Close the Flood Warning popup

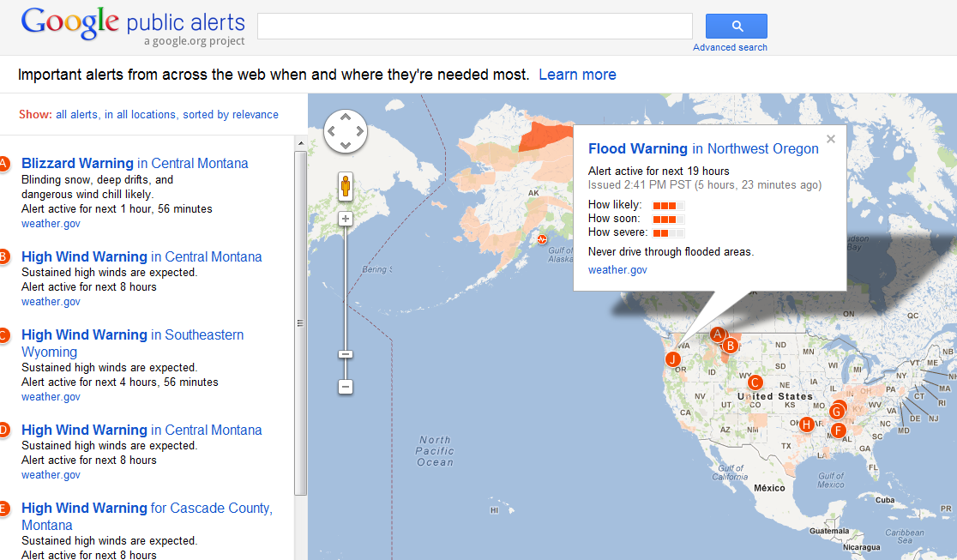tap(830, 139)
